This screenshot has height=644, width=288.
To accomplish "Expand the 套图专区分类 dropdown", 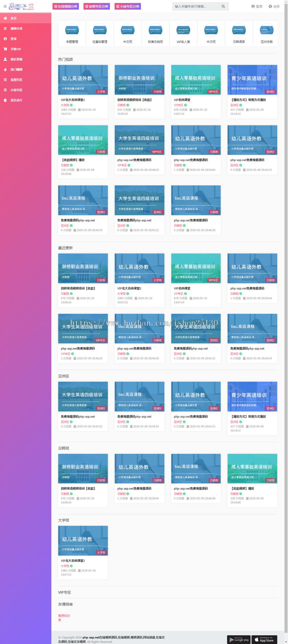I will click(97, 6).
